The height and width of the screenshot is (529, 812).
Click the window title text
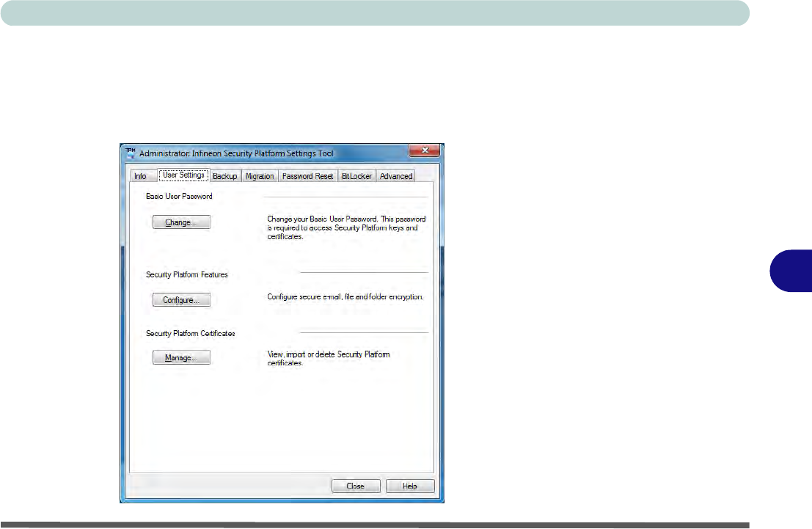tap(236, 153)
